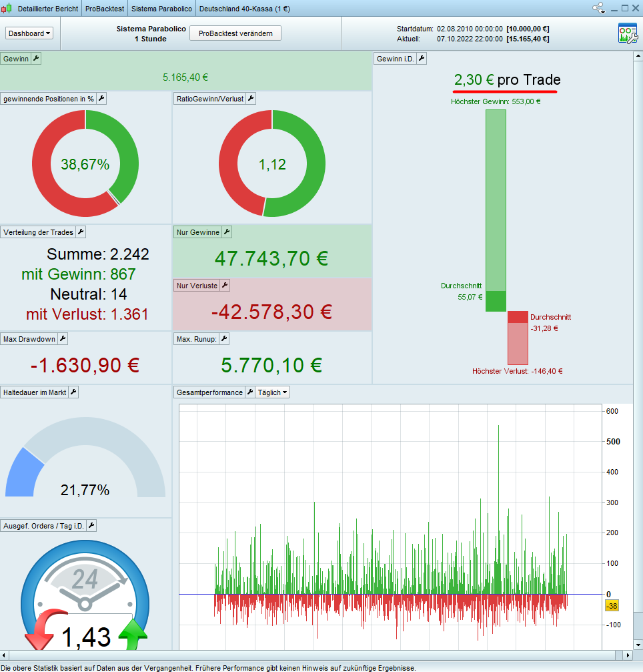Click the Aktuell 07.10.2022 22:00:00 value
Screen dimensions: 643x672
pos(470,39)
